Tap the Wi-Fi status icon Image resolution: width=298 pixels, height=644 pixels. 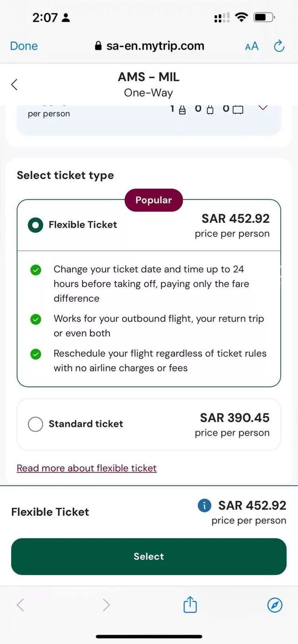[x=241, y=17]
